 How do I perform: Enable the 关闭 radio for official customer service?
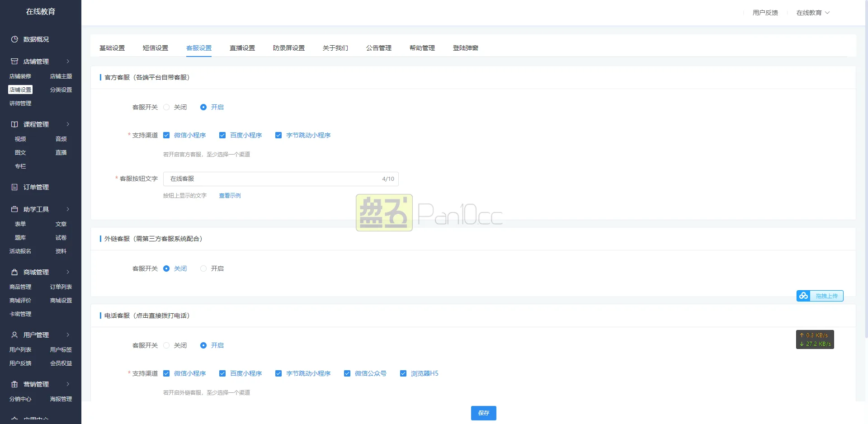166,107
